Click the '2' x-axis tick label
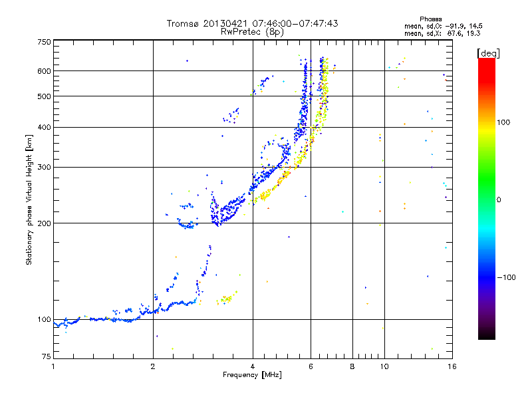The image size is (532, 399). (x=153, y=366)
